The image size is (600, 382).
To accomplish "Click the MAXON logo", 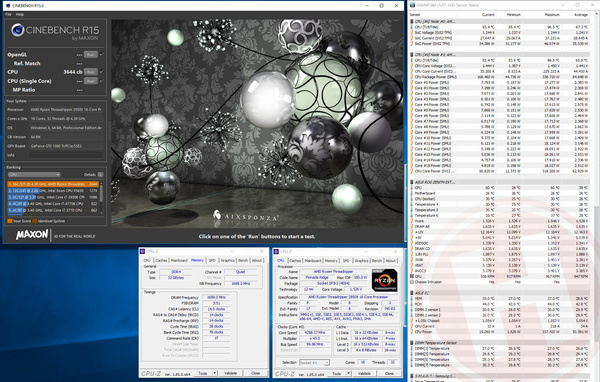I will (x=32, y=234).
